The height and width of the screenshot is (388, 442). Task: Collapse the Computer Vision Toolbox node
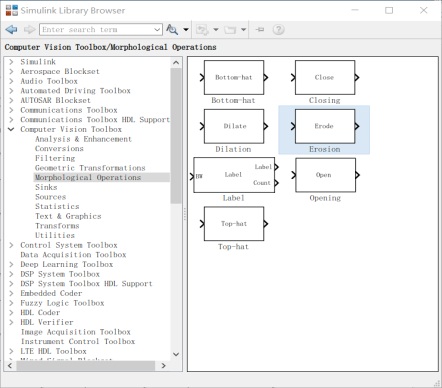pyautogui.click(x=11, y=129)
